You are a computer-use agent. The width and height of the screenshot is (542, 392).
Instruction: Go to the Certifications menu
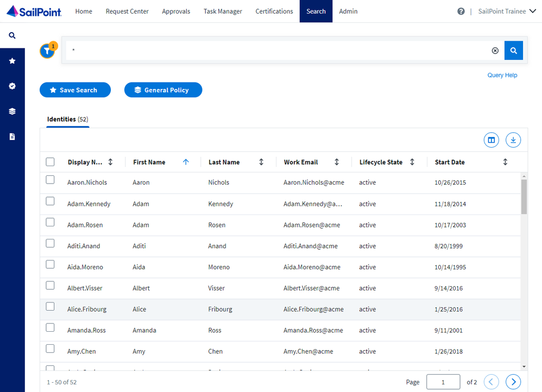(274, 11)
